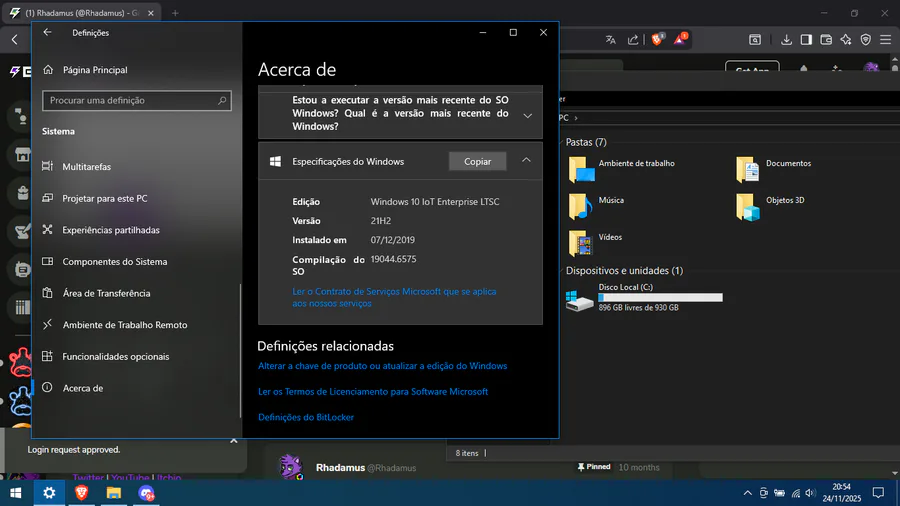Focus the Procurar uma definição search box
The height and width of the screenshot is (506, 900).
137,100
